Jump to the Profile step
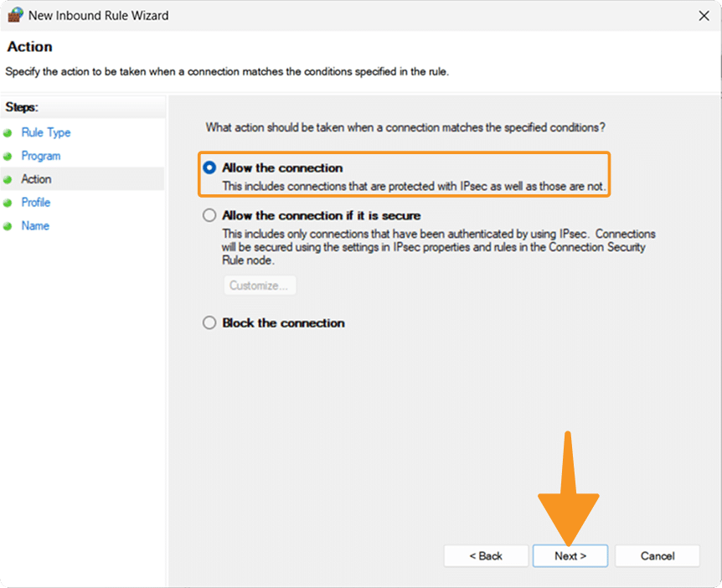Screen dimensions: 722x588 pos(36,203)
